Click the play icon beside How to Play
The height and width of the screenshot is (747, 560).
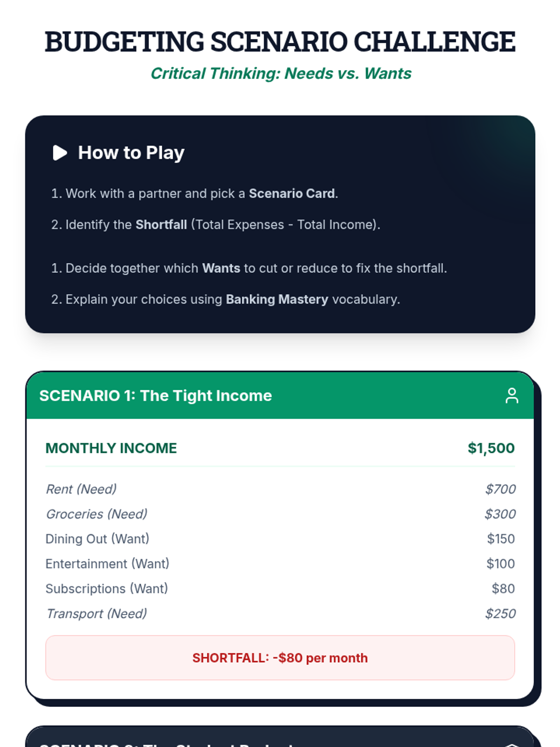point(60,153)
